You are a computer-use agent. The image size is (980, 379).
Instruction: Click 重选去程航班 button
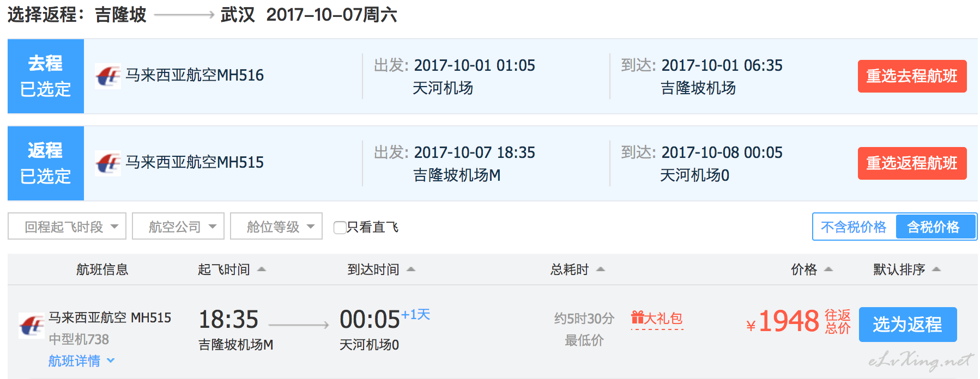pos(912,76)
